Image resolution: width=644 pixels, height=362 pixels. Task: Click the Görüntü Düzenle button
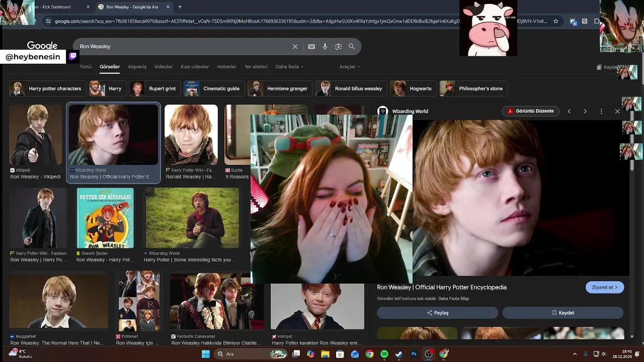click(x=530, y=111)
